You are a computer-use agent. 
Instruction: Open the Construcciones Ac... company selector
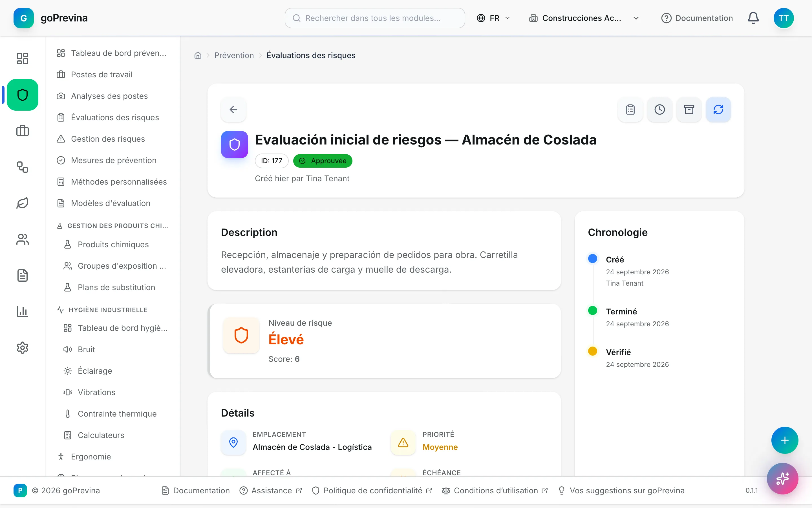point(584,18)
